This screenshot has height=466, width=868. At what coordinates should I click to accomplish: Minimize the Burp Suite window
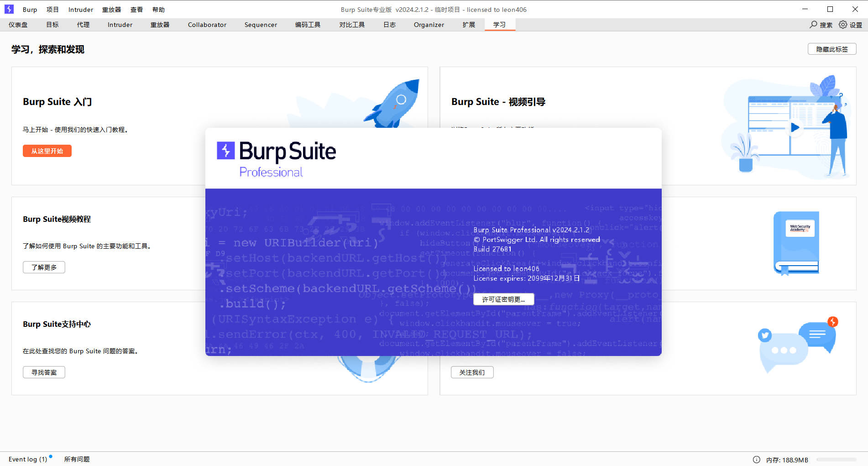tap(805, 9)
